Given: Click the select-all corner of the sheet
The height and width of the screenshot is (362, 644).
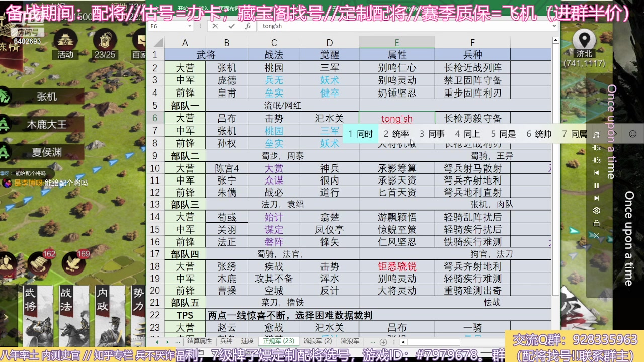Looking at the screenshot, I should pyautogui.click(x=155, y=43).
